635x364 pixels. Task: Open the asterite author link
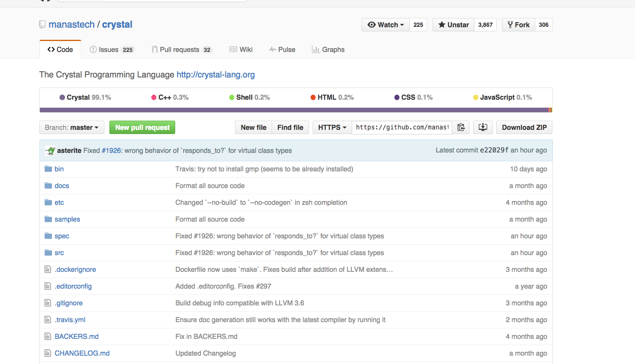(69, 150)
